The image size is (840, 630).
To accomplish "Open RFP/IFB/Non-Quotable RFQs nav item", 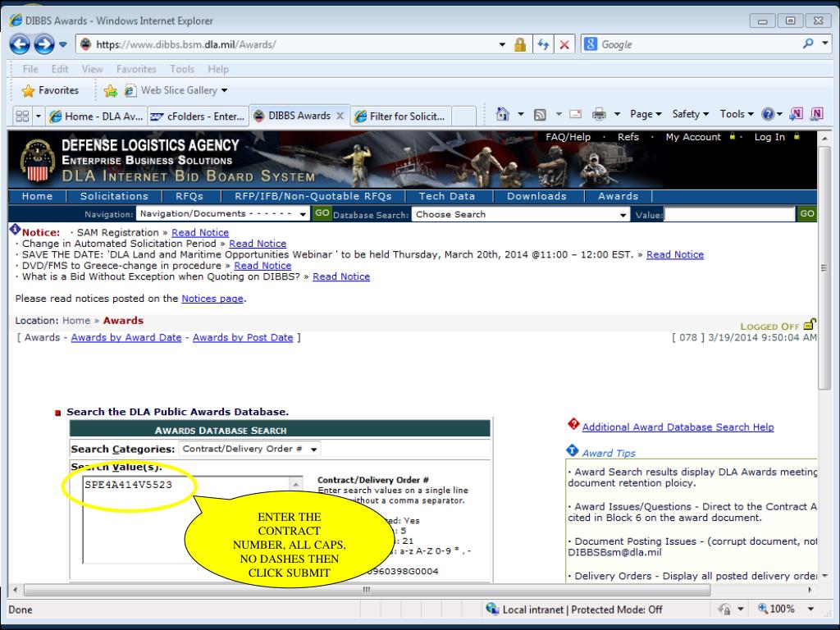I will pos(313,196).
